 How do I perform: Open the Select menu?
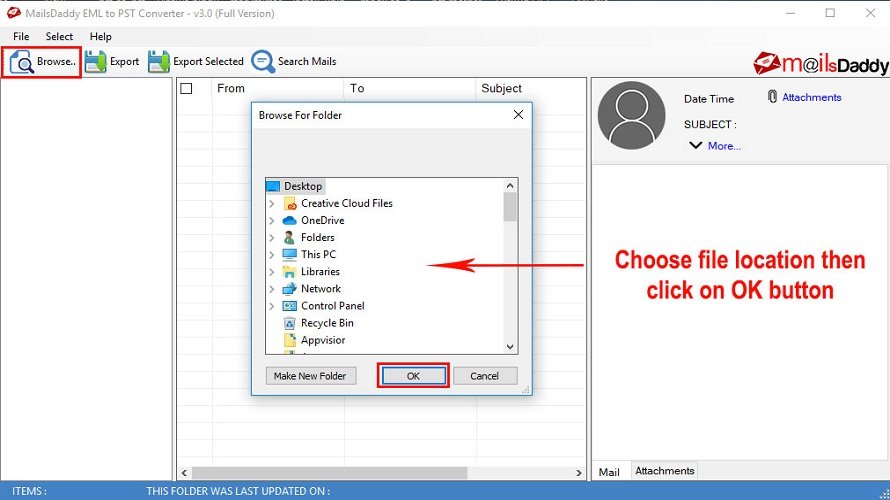click(x=59, y=36)
